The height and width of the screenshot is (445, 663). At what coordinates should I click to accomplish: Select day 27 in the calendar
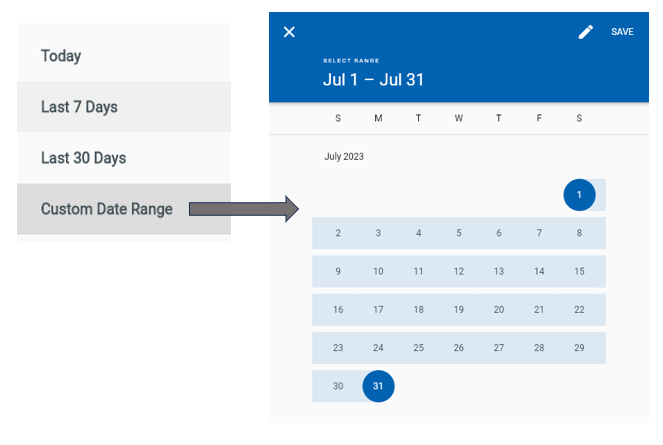tap(499, 348)
